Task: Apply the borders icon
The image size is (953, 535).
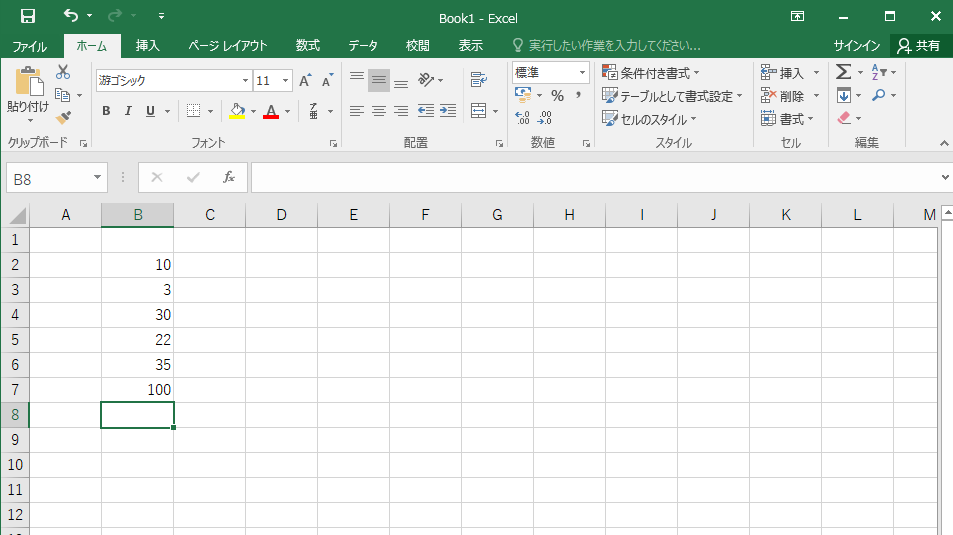Action: click(193, 111)
